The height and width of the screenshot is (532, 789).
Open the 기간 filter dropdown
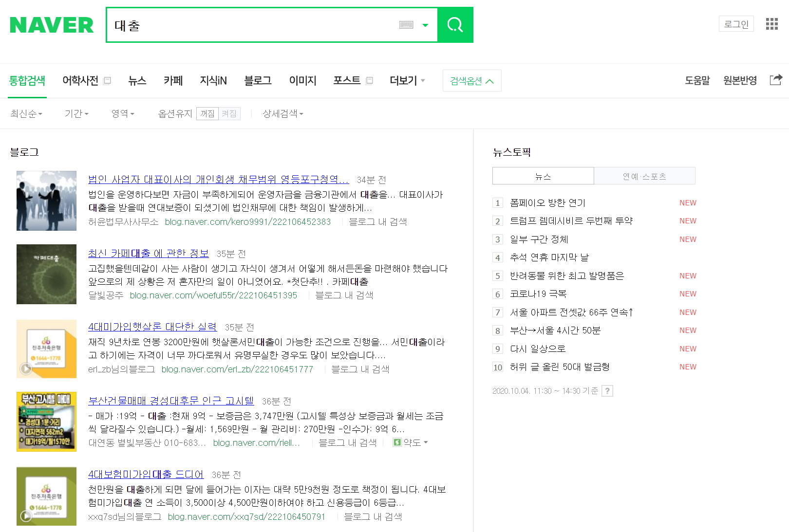(x=76, y=113)
